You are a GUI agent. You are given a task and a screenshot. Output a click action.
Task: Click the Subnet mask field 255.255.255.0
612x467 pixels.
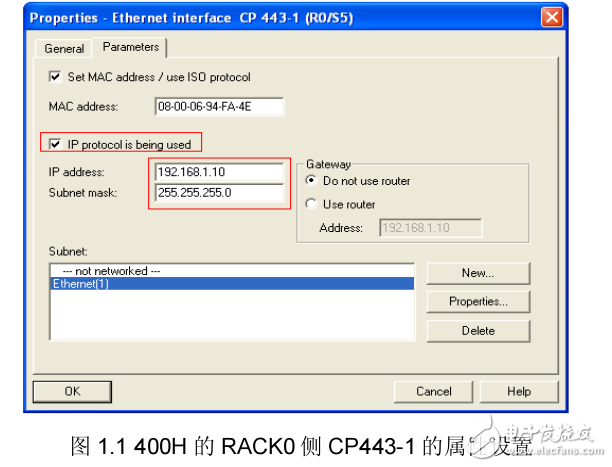click(219, 192)
